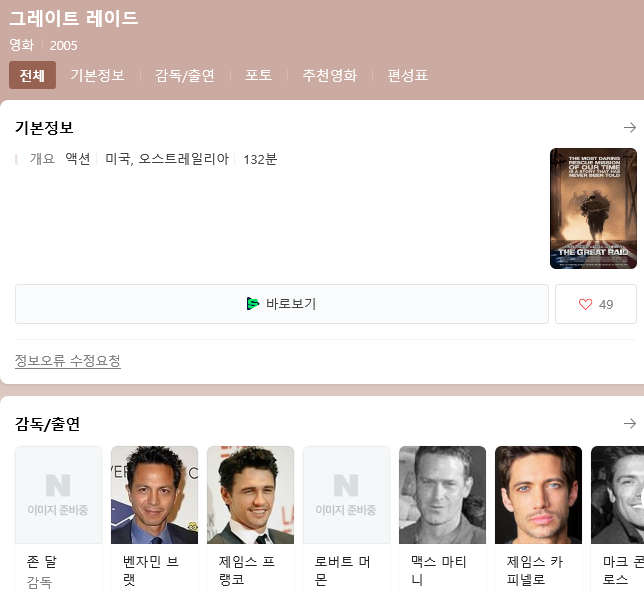Click the name 맥스 마티니
This screenshot has height=592, width=644.
pos(439,571)
